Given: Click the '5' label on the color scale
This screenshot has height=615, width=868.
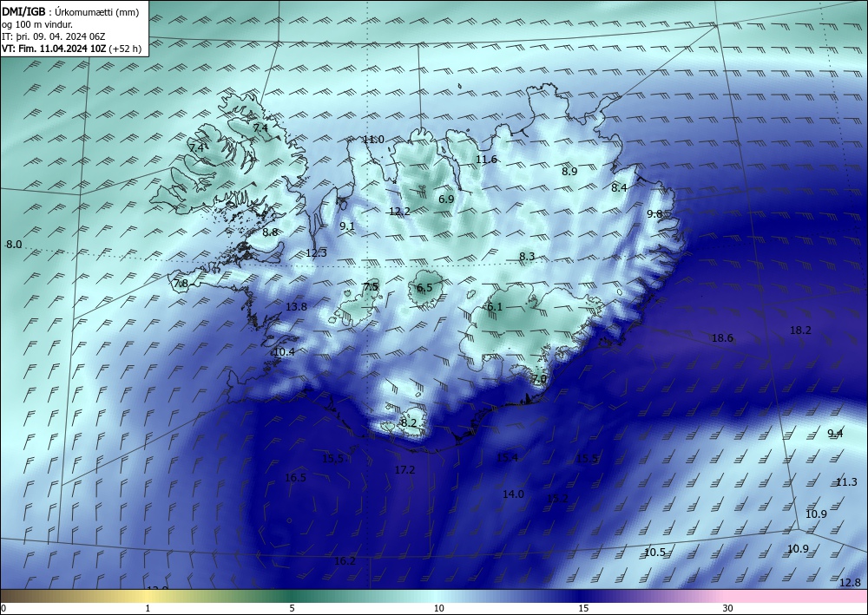Looking at the screenshot, I should (293, 608).
